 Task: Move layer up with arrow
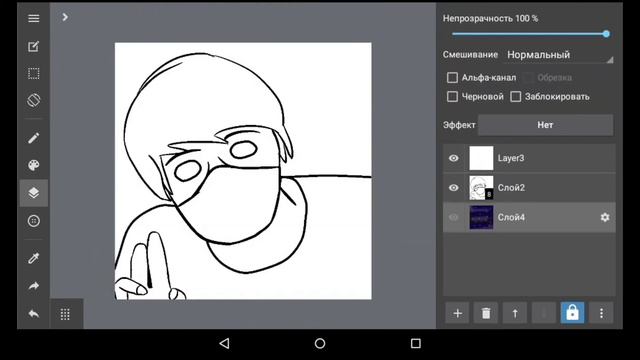[x=515, y=313]
